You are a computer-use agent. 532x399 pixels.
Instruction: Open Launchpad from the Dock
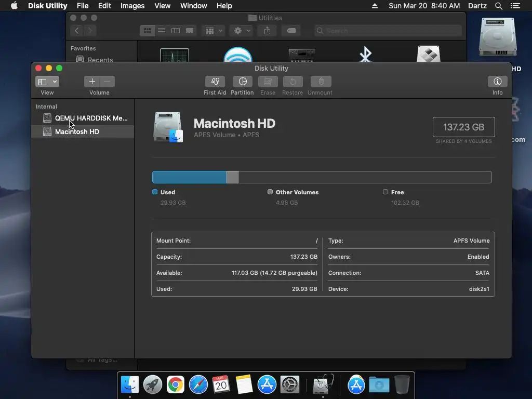pyautogui.click(x=153, y=384)
